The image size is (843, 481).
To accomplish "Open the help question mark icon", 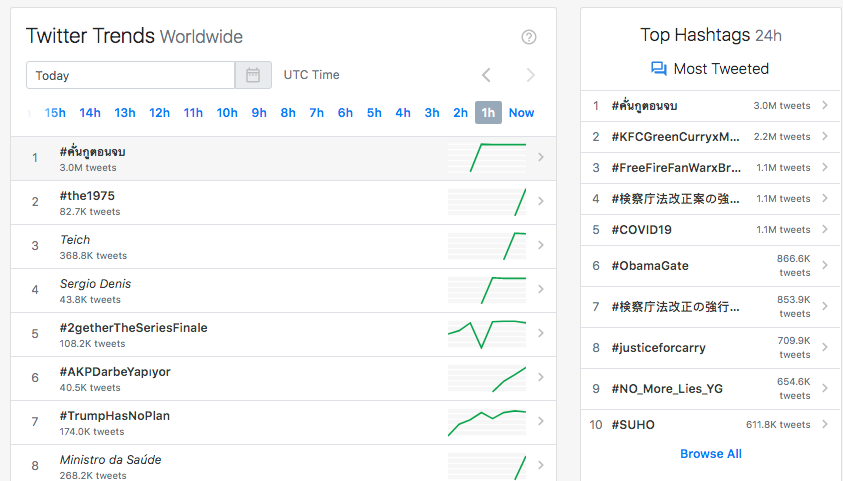I will (x=528, y=37).
